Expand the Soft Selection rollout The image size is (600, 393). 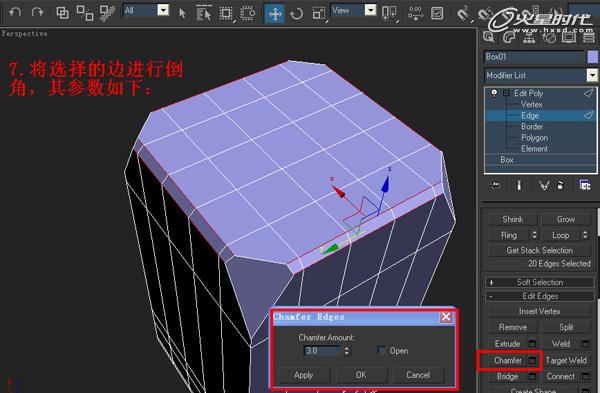pos(540,282)
